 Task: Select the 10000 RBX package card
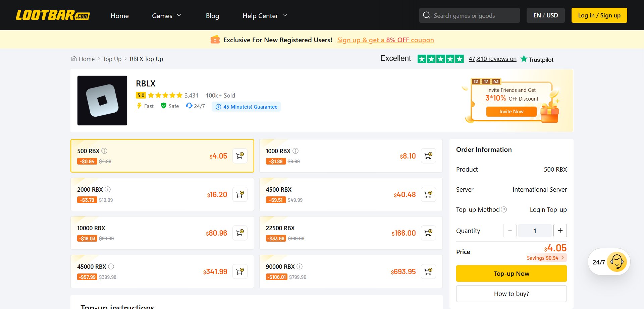[162, 233]
